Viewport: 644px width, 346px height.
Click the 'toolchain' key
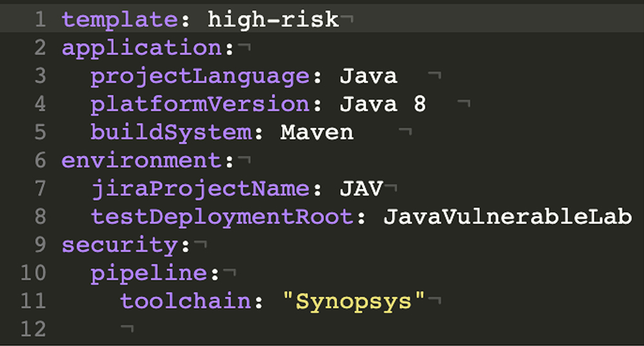coord(186,302)
